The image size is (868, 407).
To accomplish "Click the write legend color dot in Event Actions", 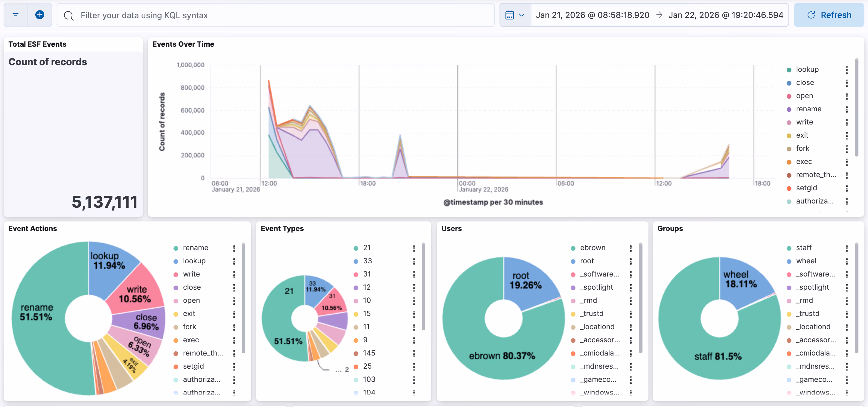I will tap(176, 274).
